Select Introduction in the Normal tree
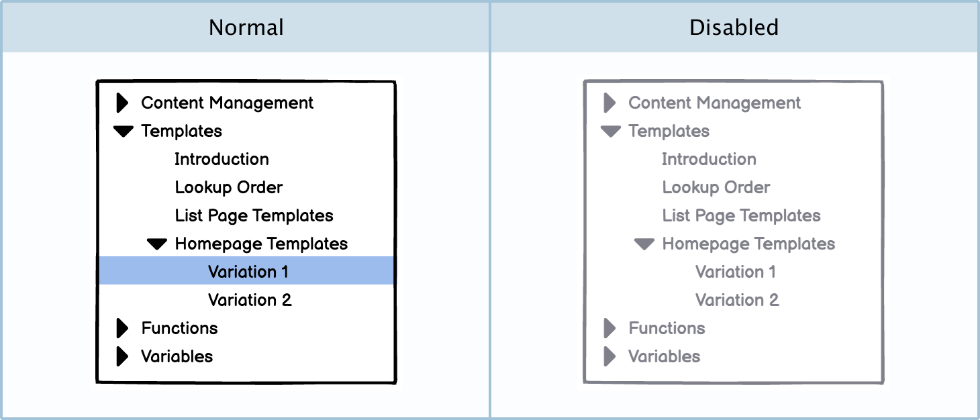980x420 pixels. tap(222, 159)
